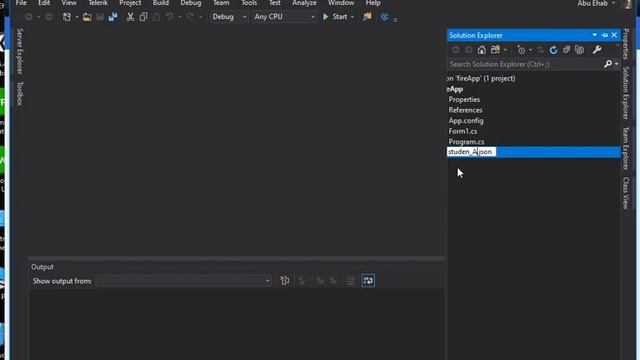
Task: Open the Team Explorer side tab
Action: pyautogui.click(x=626, y=148)
